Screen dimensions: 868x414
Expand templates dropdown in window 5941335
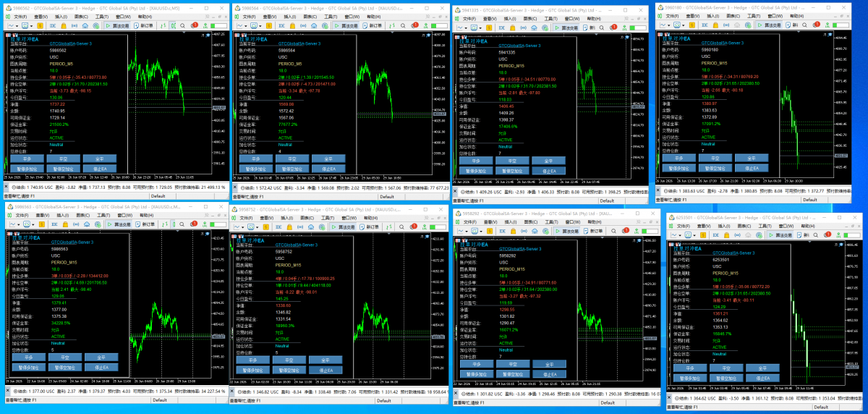(x=480, y=28)
